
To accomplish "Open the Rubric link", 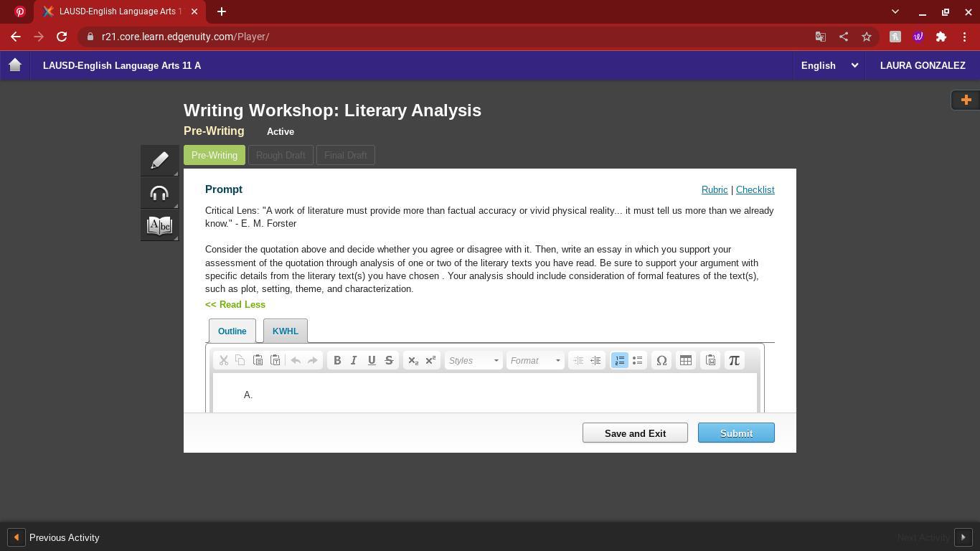I will (x=715, y=189).
